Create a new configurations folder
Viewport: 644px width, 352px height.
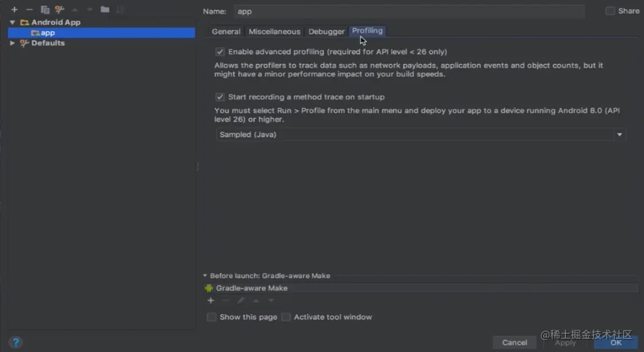click(105, 9)
